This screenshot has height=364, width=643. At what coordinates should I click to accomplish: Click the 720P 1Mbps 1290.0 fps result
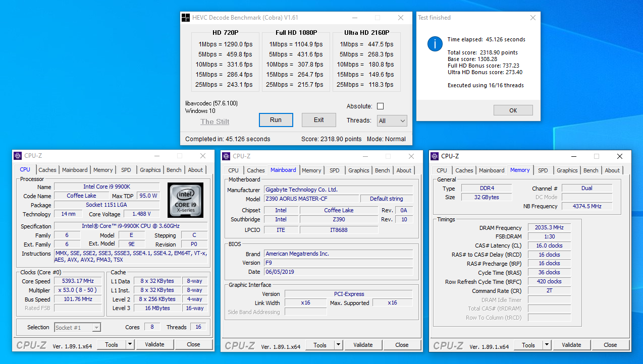(x=226, y=44)
